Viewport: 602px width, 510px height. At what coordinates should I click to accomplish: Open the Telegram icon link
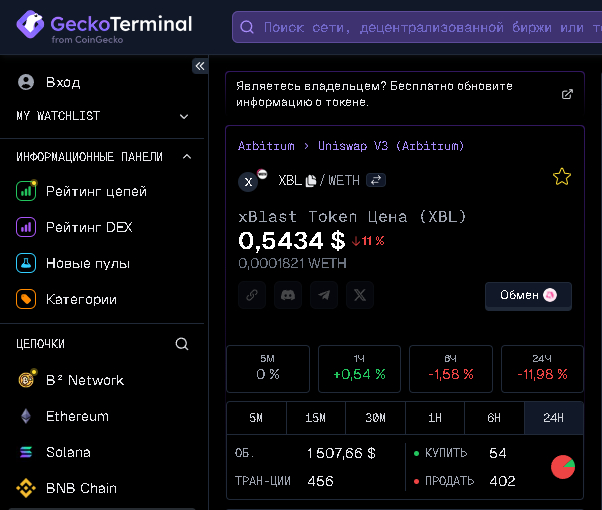click(324, 295)
